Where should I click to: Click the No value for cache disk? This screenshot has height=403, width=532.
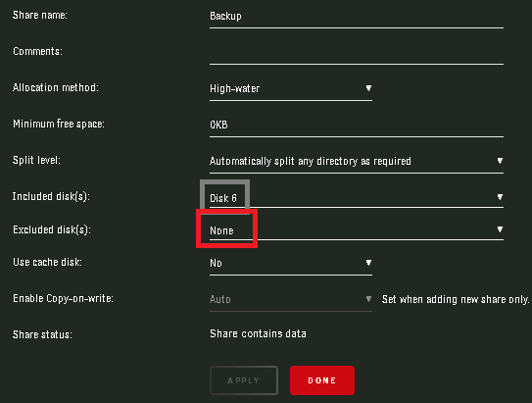[216, 263]
